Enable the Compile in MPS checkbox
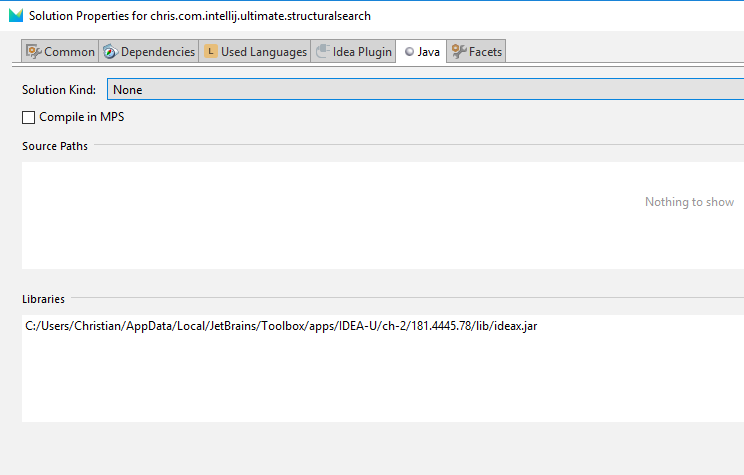Viewport: 744px width, 475px height. click(x=28, y=117)
